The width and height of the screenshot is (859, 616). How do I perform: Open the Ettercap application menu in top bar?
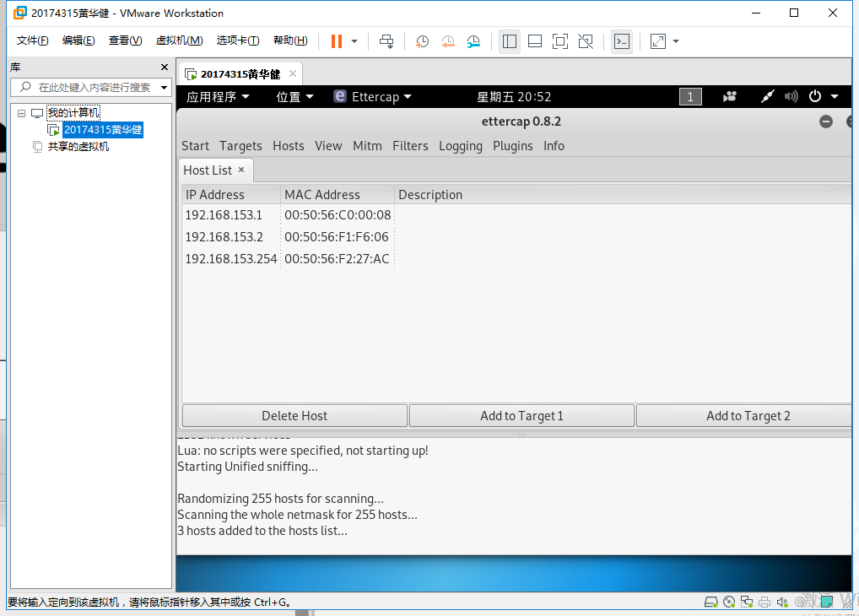click(372, 97)
